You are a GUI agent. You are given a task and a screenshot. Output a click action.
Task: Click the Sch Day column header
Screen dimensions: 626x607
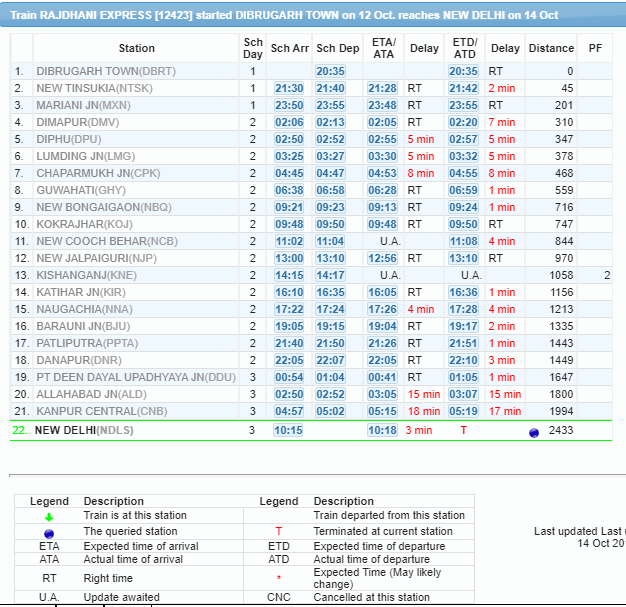[x=253, y=48]
